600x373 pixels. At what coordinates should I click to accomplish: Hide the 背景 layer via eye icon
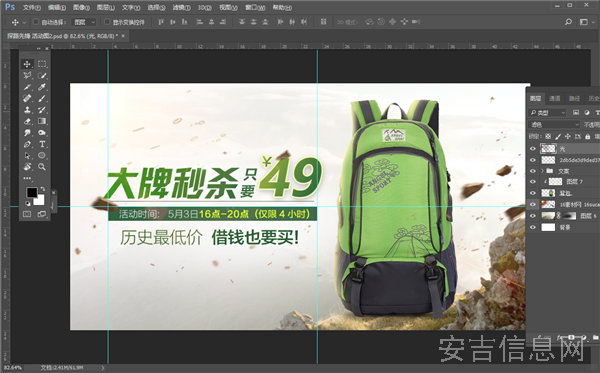[533, 227]
